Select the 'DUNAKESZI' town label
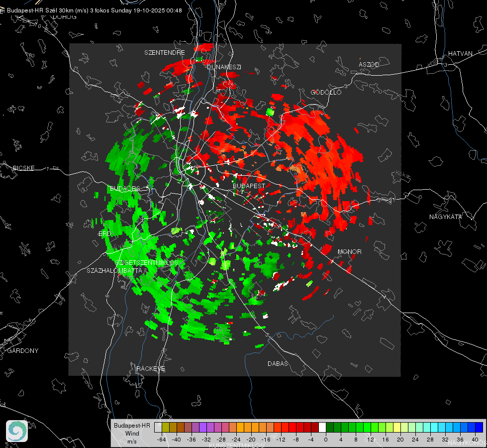Image resolution: width=487 pixels, height=448 pixels. [x=224, y=67]
